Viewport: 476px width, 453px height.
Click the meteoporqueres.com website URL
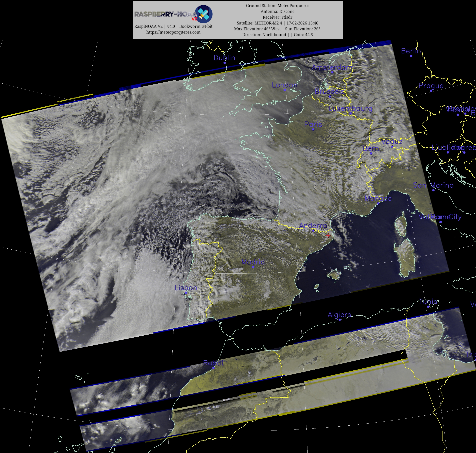coord(173,32)
